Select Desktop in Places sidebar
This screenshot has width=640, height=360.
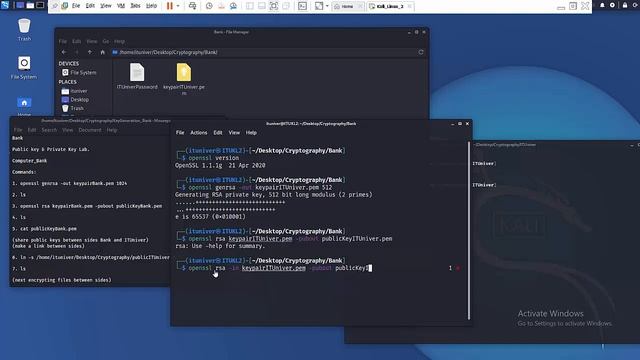pos(75,99)
